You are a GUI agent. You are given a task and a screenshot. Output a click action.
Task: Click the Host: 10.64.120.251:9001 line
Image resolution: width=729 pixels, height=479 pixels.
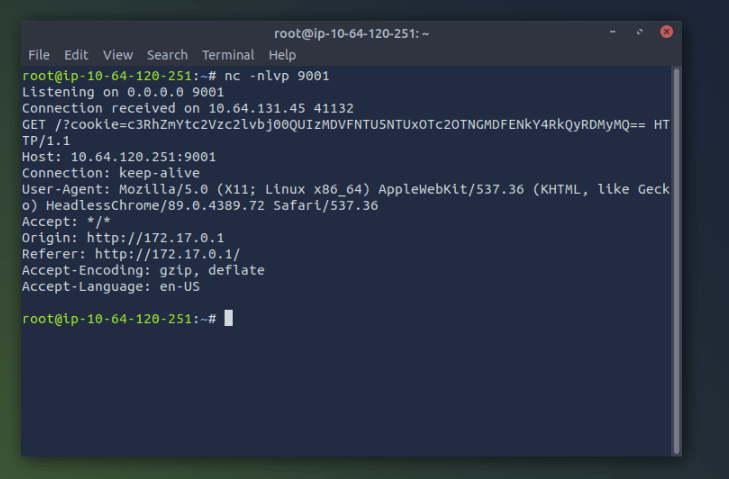(x=119, y=157)
